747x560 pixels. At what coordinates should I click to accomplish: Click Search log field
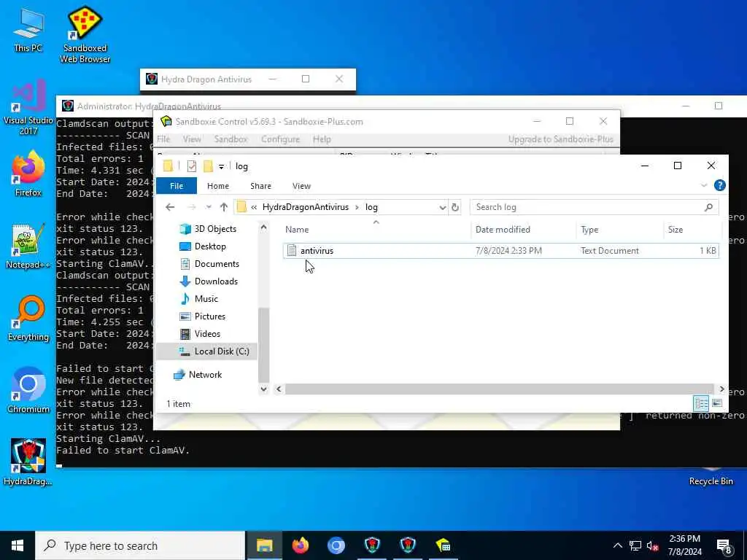pos(594,207)
